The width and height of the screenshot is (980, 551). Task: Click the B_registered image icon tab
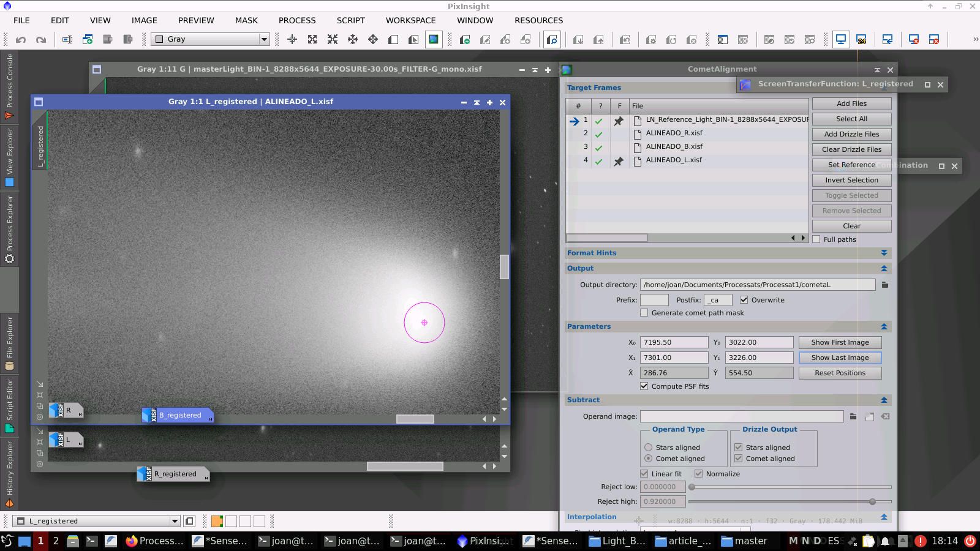point(178,416)
